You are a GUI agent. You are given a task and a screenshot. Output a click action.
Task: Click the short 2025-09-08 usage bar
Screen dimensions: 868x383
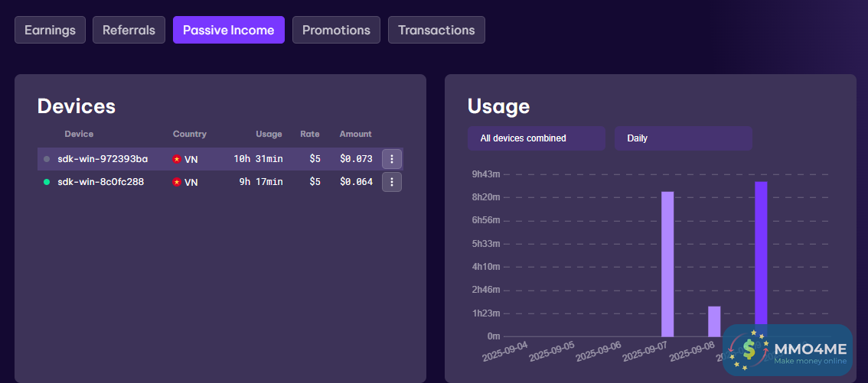(x=714, y=321)
